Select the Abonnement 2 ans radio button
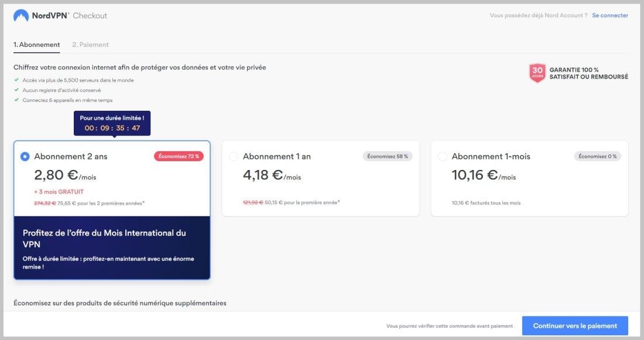 (x=25, y=157)
